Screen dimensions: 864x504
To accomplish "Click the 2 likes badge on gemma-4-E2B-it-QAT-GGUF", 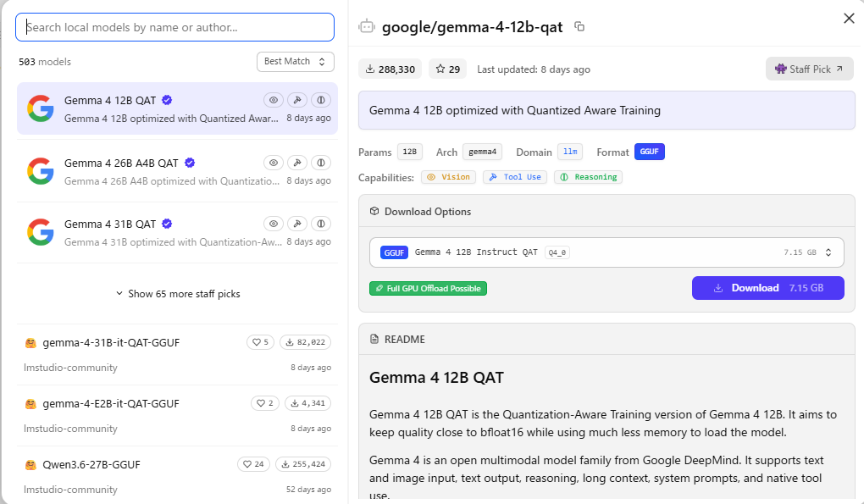I will pyautogui.click(x=265, y=403).
